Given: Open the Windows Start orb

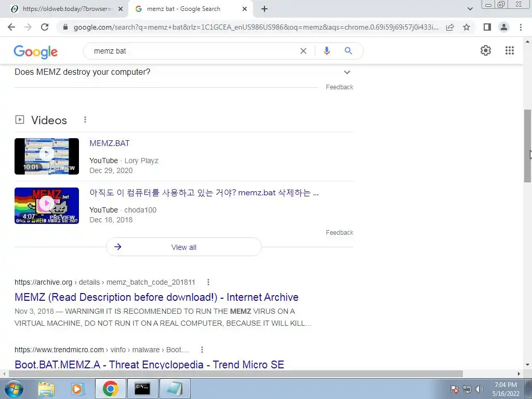Looking at the screenshot, I should coord(14,389).
